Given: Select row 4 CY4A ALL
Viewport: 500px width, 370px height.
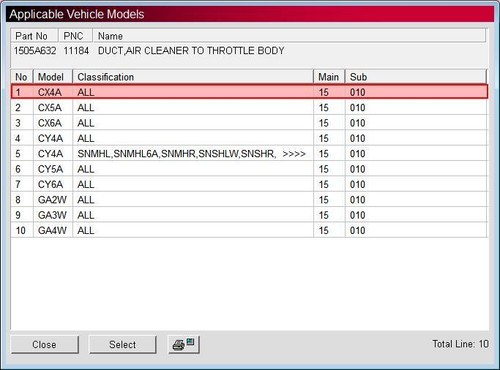Looking at the screenshot, I should coord(249,138).
